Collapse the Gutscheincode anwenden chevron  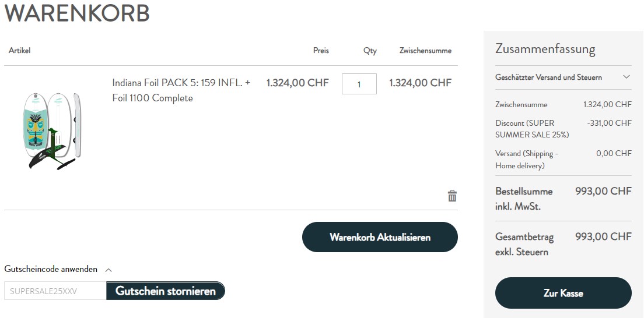point(108,270)
